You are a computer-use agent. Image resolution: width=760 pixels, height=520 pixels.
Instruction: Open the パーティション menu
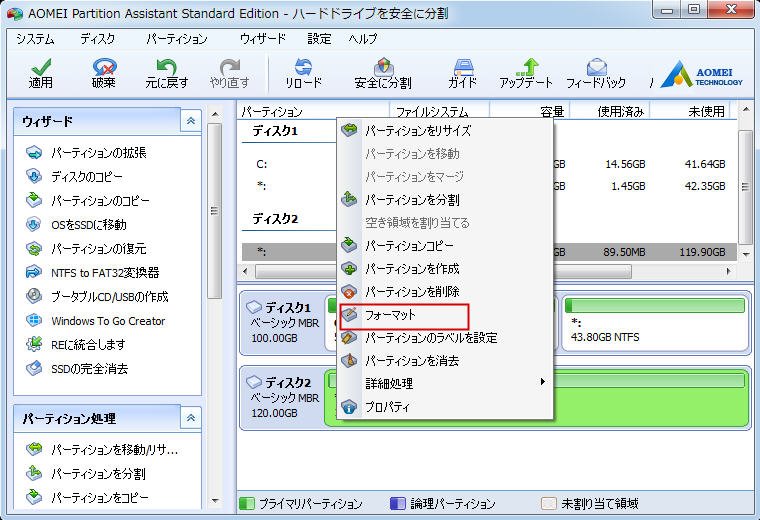click(177, 39)
